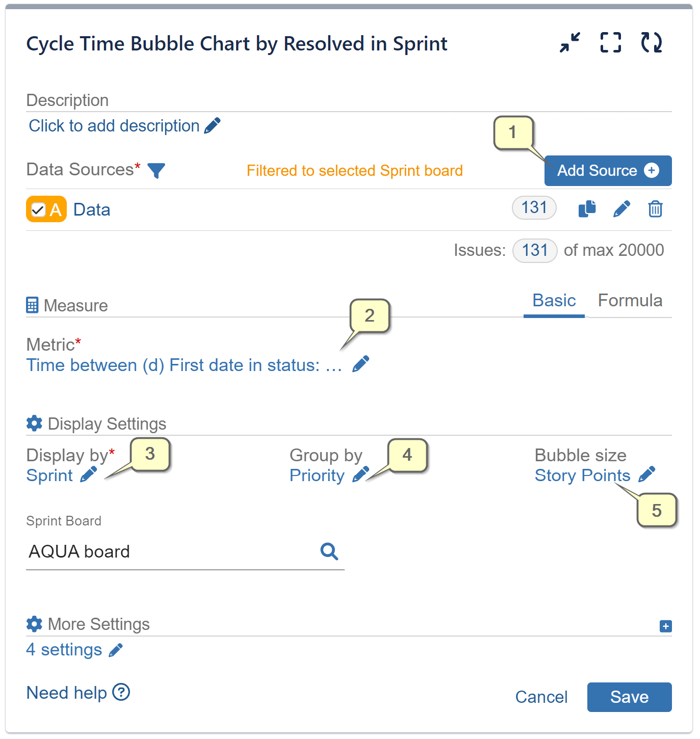Screen dimensions: 700x739
Task: Edit the Metric with the pencil icon
Action: 361,363
